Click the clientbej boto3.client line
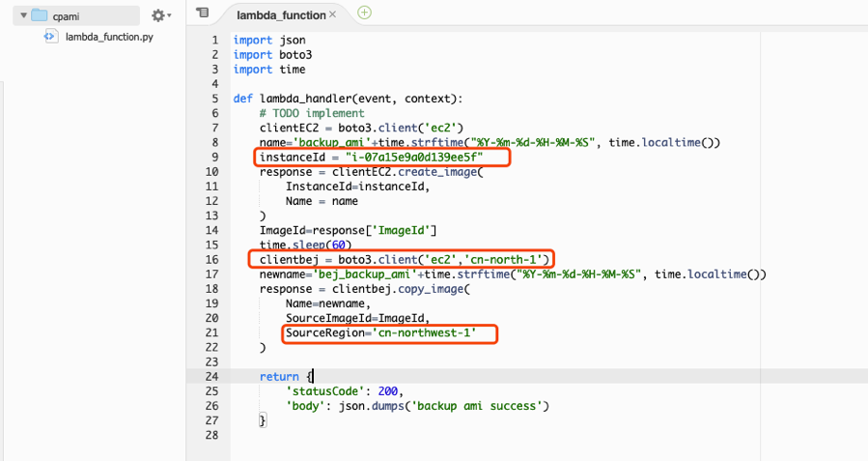This screenshot has height=461, width=868. tap(398, 259)
